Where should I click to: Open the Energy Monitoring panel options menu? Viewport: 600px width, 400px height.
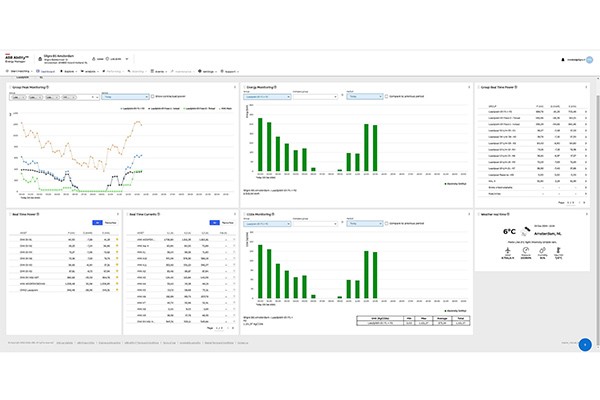[469, 88]
